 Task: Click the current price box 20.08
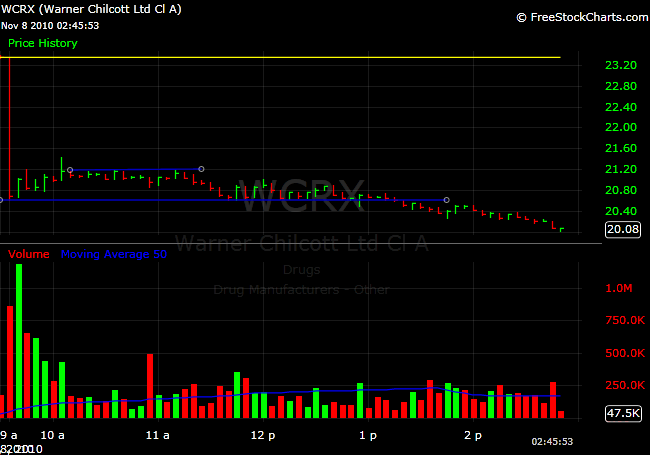pos(623,229)
